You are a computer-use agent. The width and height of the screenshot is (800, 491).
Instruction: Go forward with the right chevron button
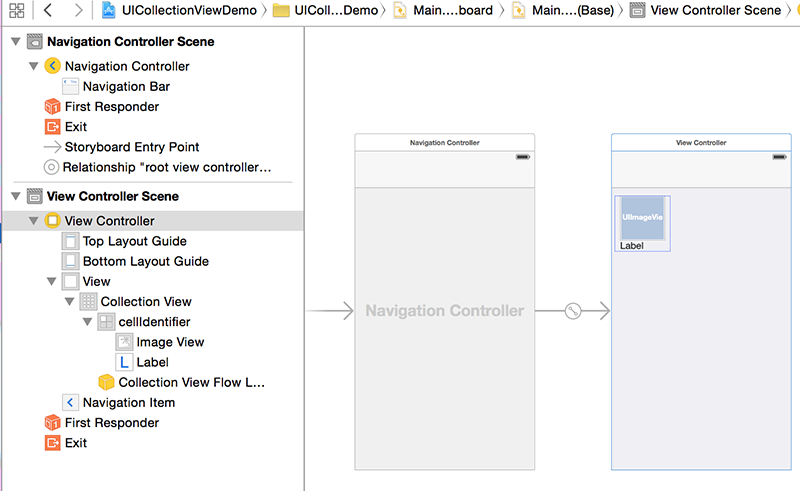(x=78, y=10)
